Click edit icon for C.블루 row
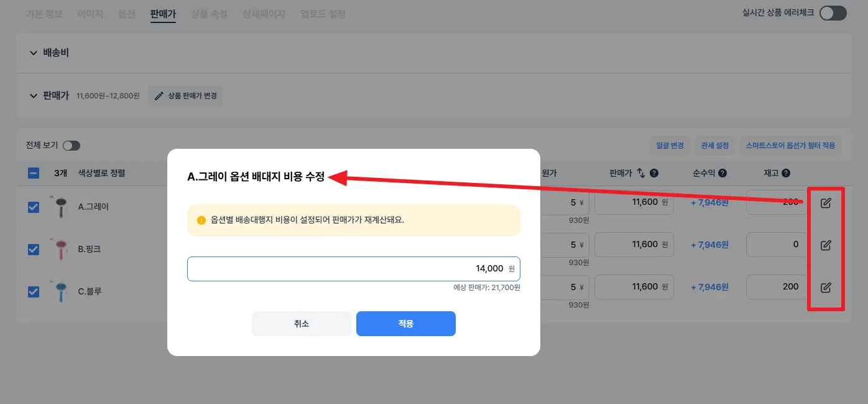This screenshot has height=404, width=868. [826, 288]
